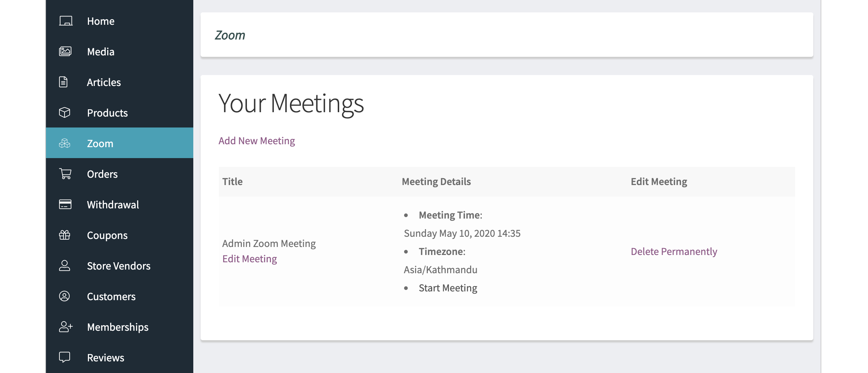Click the Memberships add-user icon
This screenshot has height=373, width=868.
click(66, 327)
